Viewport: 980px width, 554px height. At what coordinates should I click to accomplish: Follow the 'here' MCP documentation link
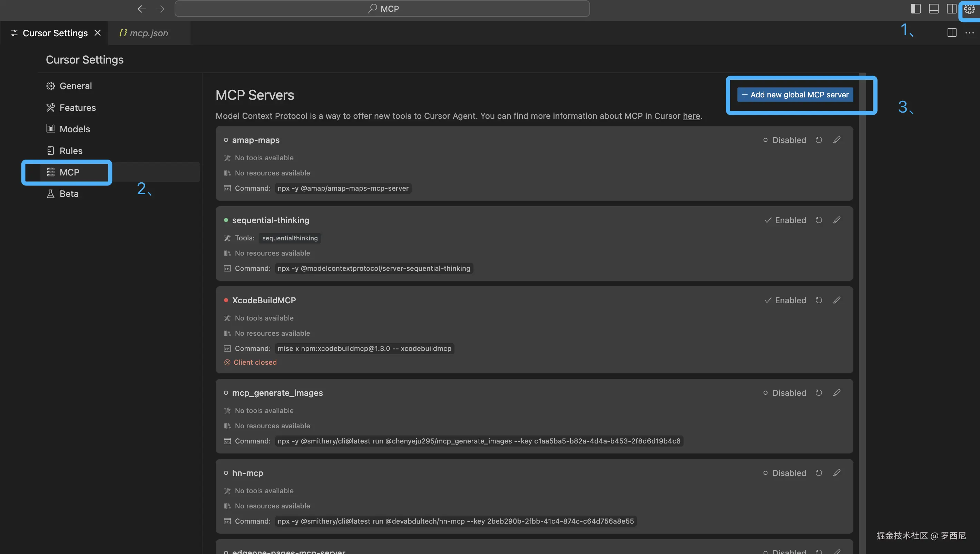tap(691, 116)
